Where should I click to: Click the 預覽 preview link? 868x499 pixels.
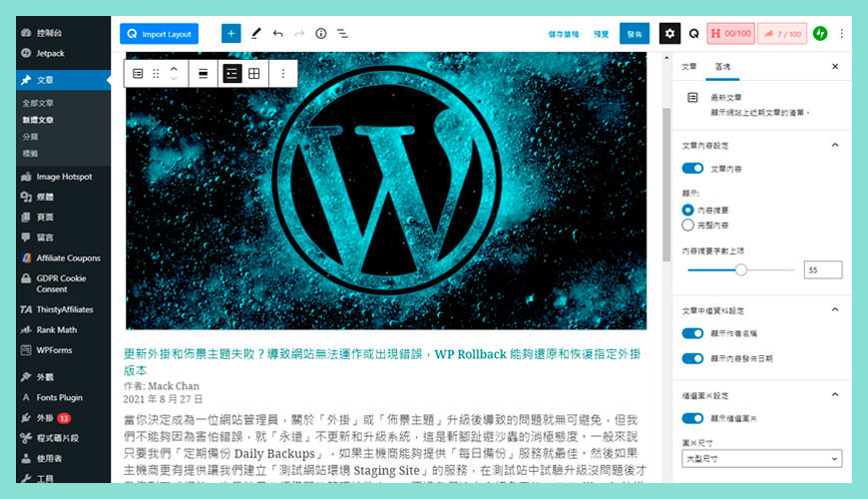(x=602, y=34)
